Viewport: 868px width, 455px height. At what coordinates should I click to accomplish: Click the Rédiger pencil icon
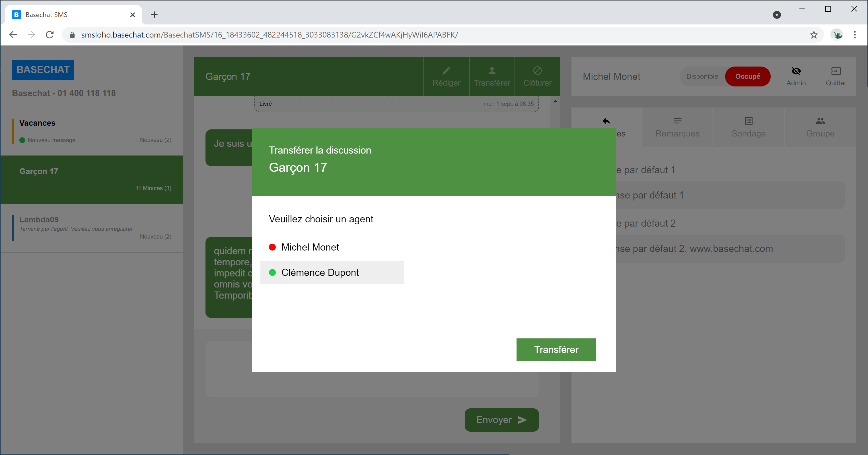[446, 71]
